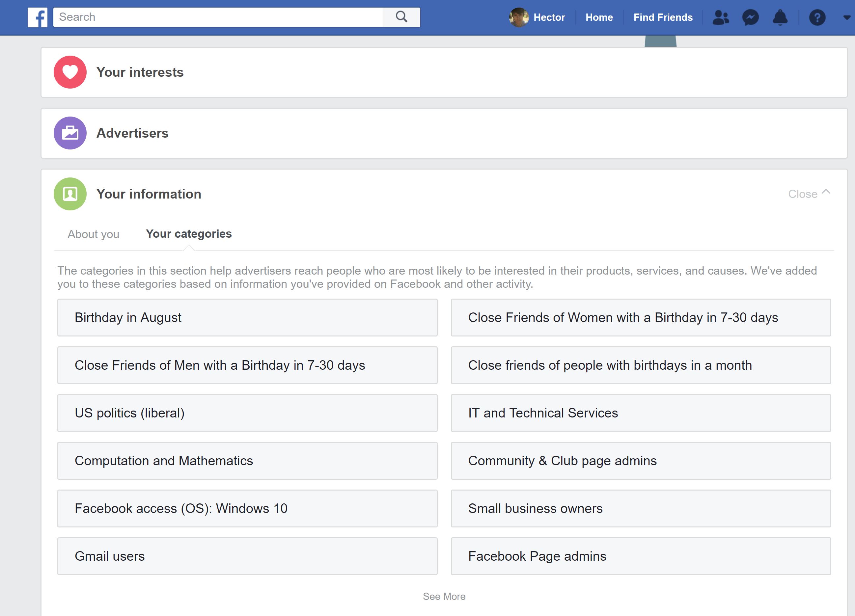Viewport: 855px width, 616px height.
Task: Open the Home link
Action: click(599, 17)
